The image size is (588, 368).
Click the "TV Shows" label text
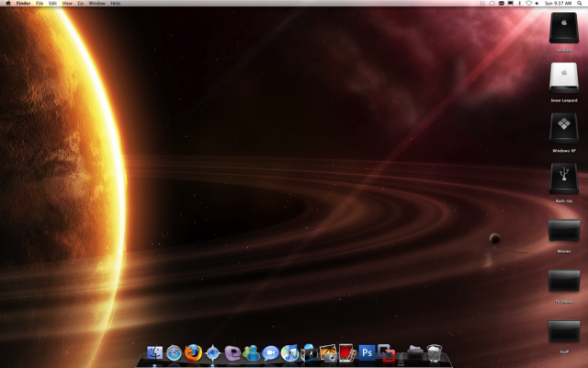point(564,302)
